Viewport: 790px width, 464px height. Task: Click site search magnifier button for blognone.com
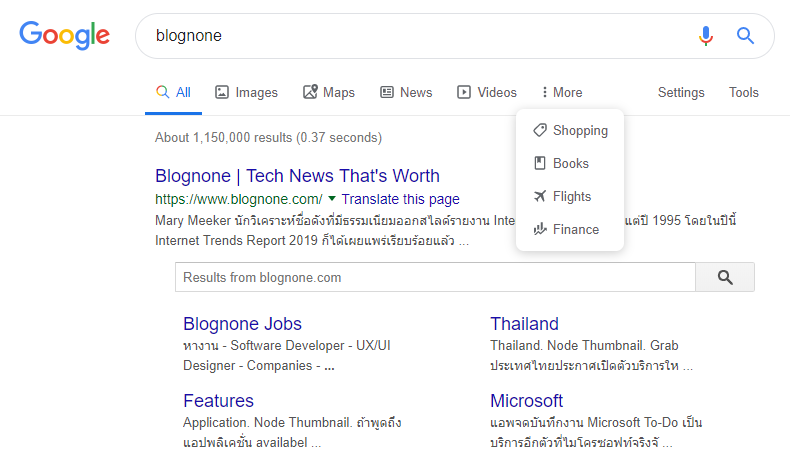pyautogui.click(x=725, y=277)
